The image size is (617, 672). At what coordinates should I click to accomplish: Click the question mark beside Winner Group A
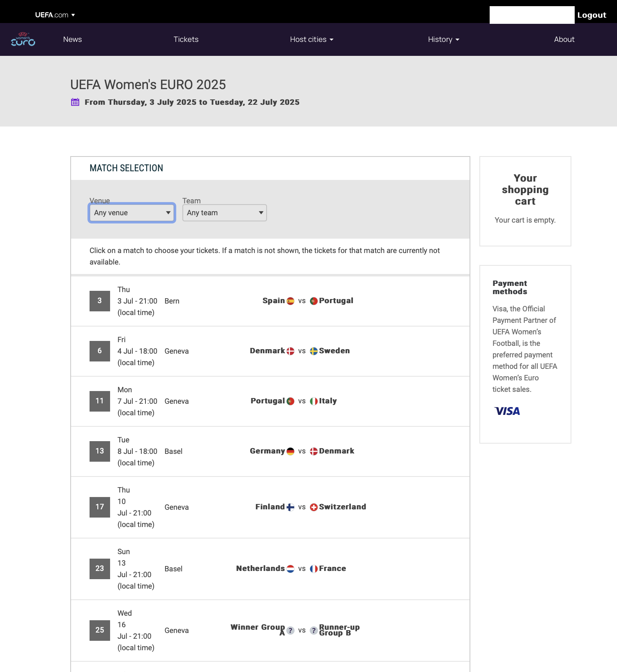pos(290,631)
